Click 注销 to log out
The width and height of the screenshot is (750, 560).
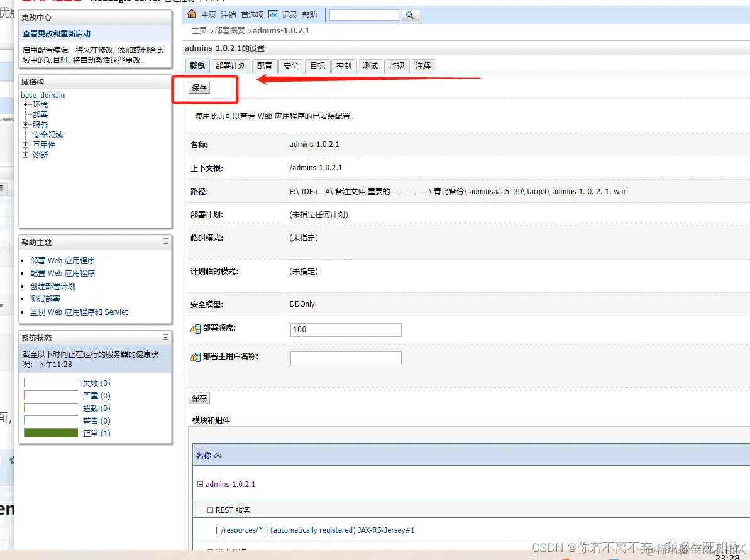pos(228,15)
